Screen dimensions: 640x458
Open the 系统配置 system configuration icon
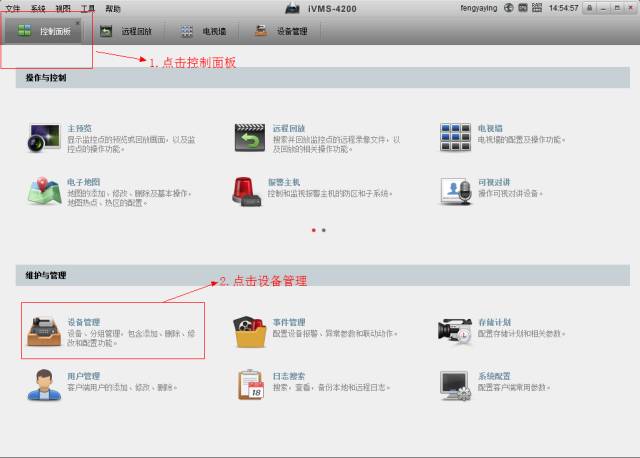(456, 385)
